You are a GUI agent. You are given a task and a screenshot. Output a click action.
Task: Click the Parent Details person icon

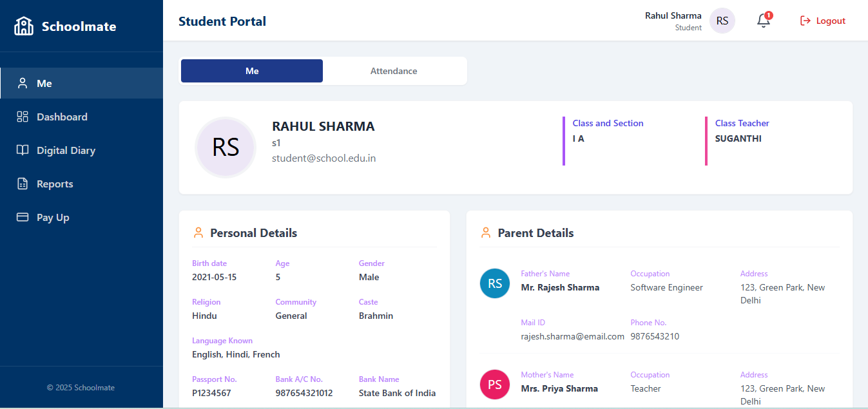[x=486, y=233]
